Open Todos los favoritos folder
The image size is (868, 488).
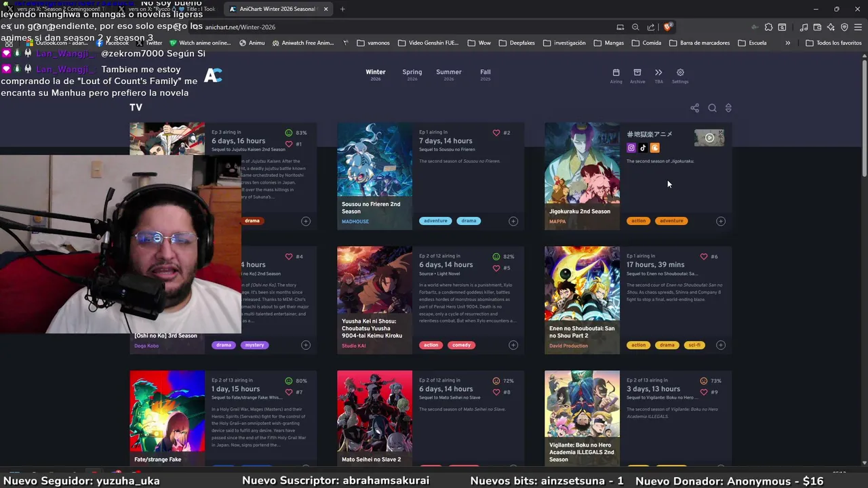(x=833, y=43)
